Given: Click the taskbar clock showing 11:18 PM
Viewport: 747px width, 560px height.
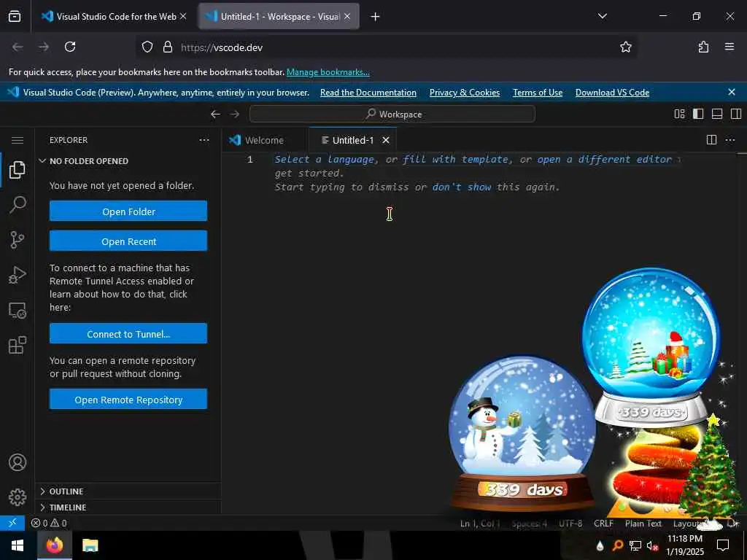Looking at the screenshot, I should point(684,545).
